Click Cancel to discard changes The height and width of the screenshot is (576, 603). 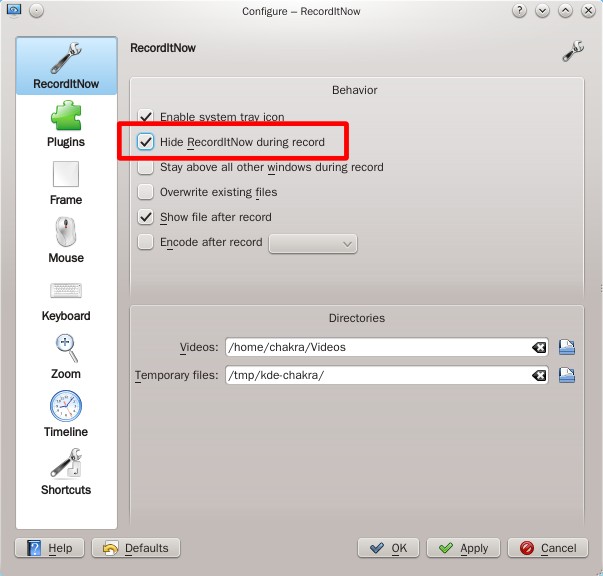pyautogui.click(x=548, y=548)
